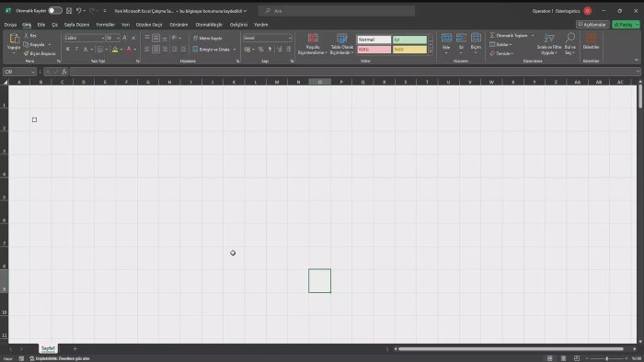Toggle top align
644x362 pixels.
coord(147,38)
